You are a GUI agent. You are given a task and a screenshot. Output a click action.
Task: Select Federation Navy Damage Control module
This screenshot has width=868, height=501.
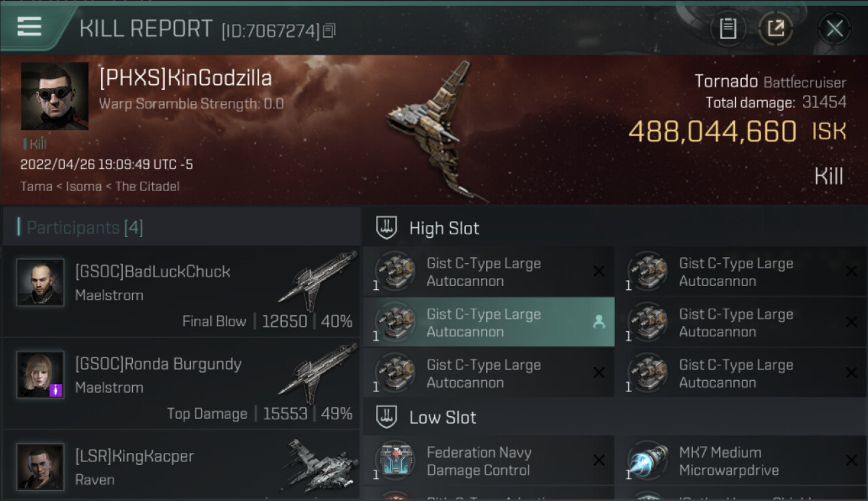point(489,461)
